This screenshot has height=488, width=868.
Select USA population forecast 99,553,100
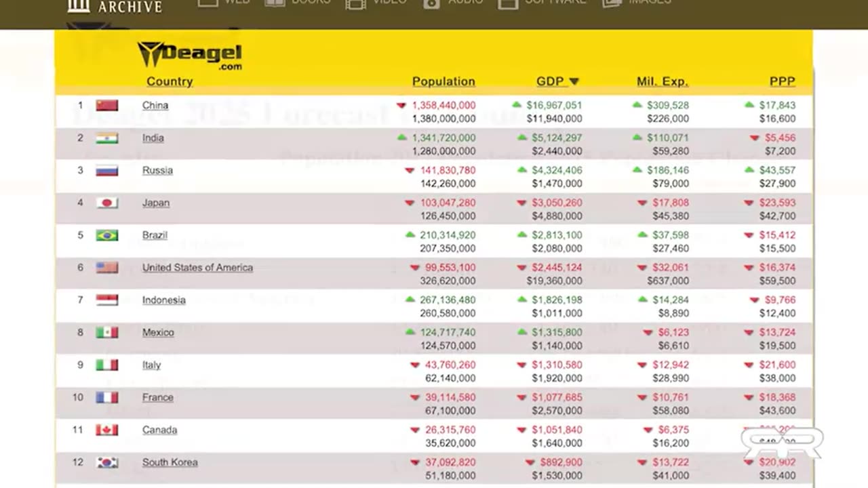pos(450,268)
